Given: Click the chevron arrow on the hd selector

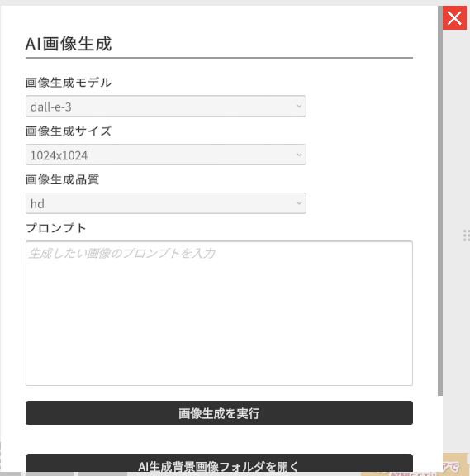Looking at the screenshot, I should pos(299,203).
